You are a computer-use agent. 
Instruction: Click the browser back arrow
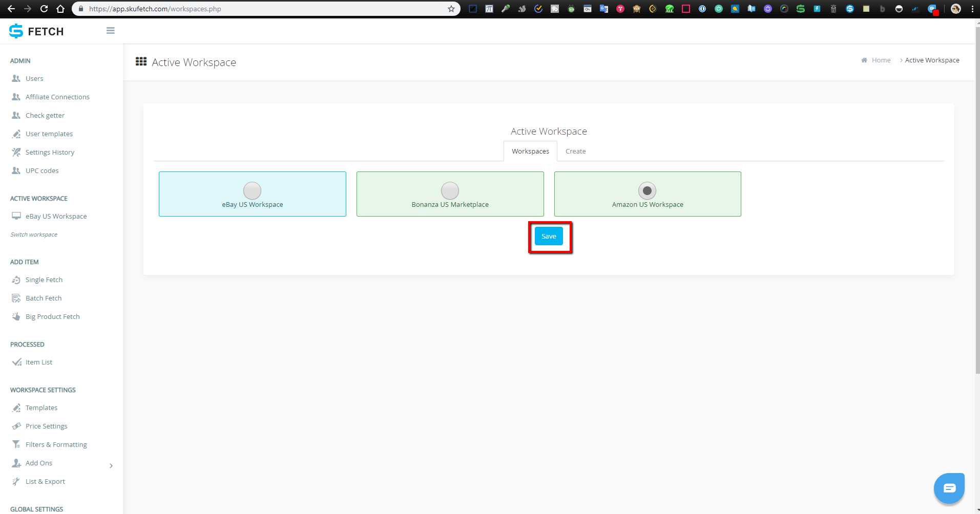11,9
